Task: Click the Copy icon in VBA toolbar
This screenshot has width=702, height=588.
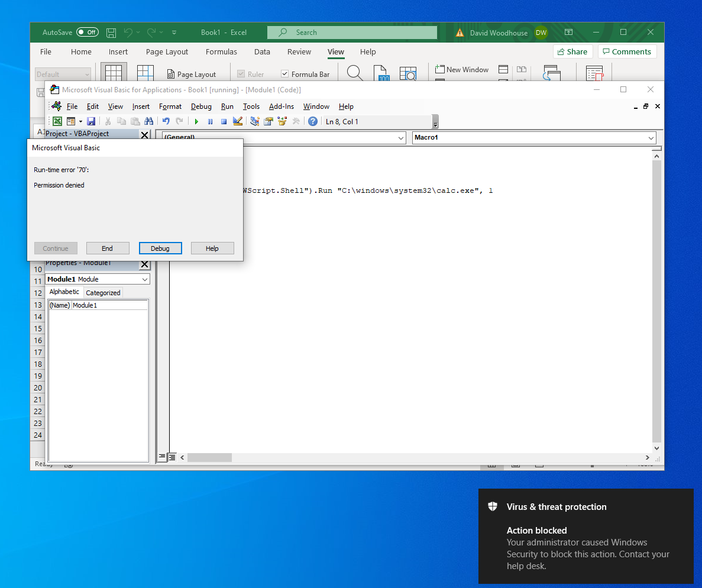Action: [121, 121]
